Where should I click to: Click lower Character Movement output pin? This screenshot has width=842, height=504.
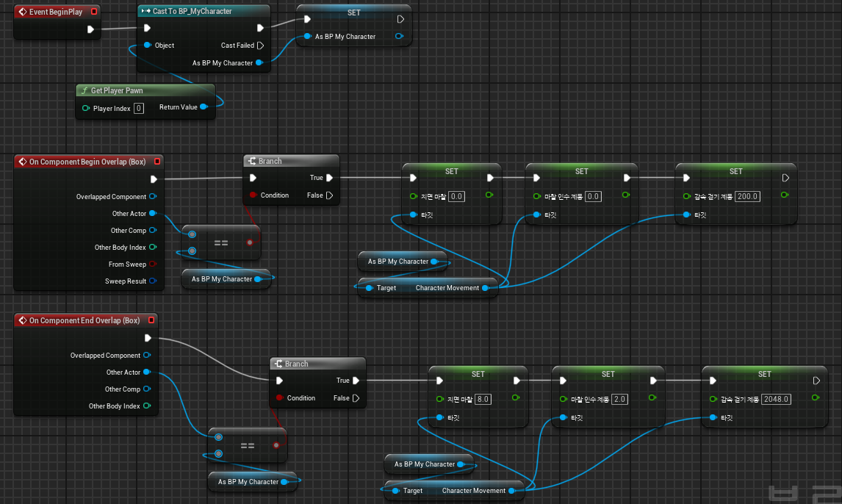(x=512, y=491)
